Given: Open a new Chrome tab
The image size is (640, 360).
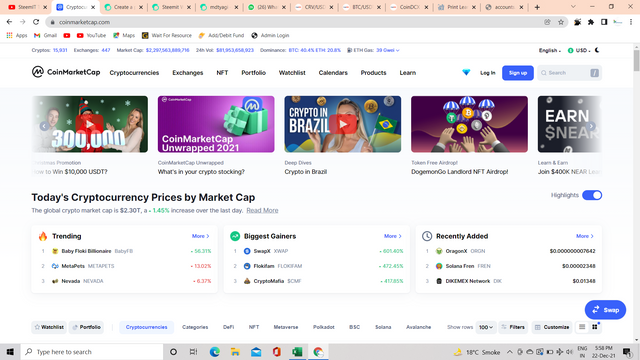Looking at the screenshot, I should click(537, 7).
